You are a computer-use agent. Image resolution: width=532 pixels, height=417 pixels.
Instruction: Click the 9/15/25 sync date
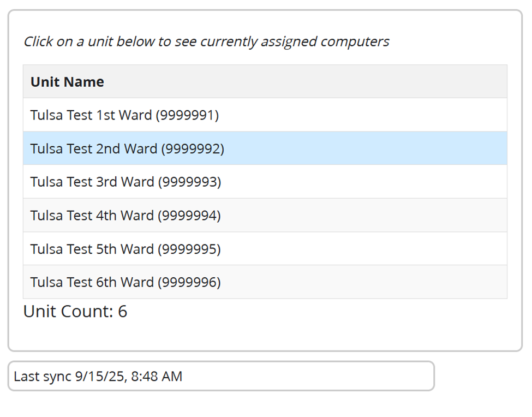click(x=99, y=376)
